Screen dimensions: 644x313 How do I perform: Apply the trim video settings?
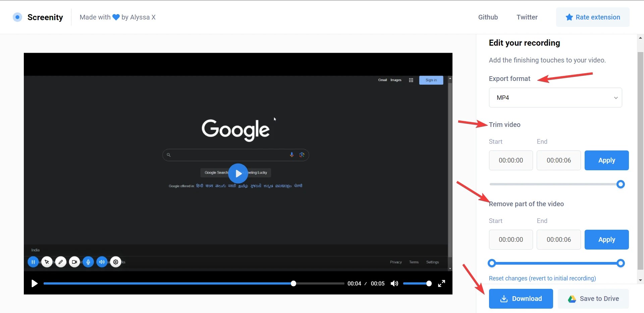point(607,160)
